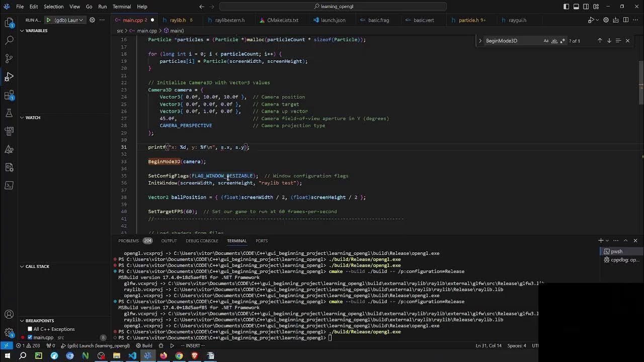Open the Explorer view in activity bar
This screenshot has height=362, width=644.
pyautogui.click(x=9, y=22)
